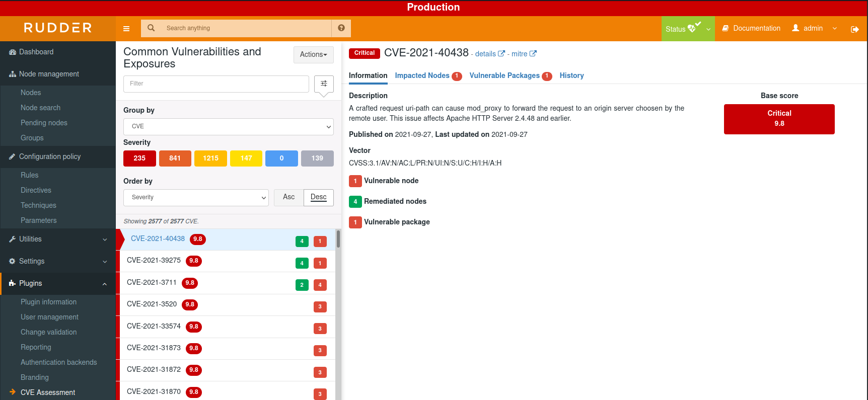
Task: Open the Actions dropdown
Action: (x=313, y=54)
